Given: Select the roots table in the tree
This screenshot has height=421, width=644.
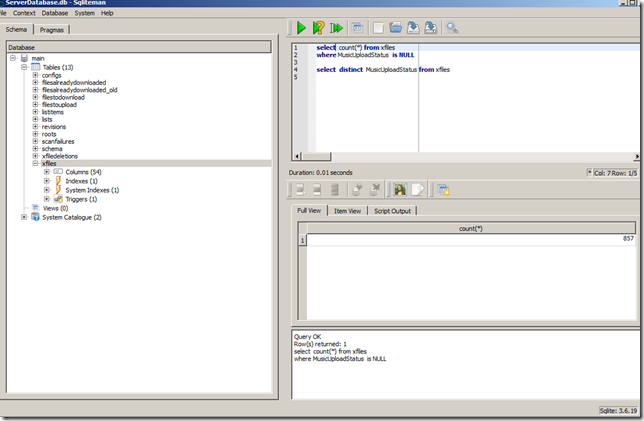Looking at the screenshot, I should pyautogui.click(x=49, y=134).
